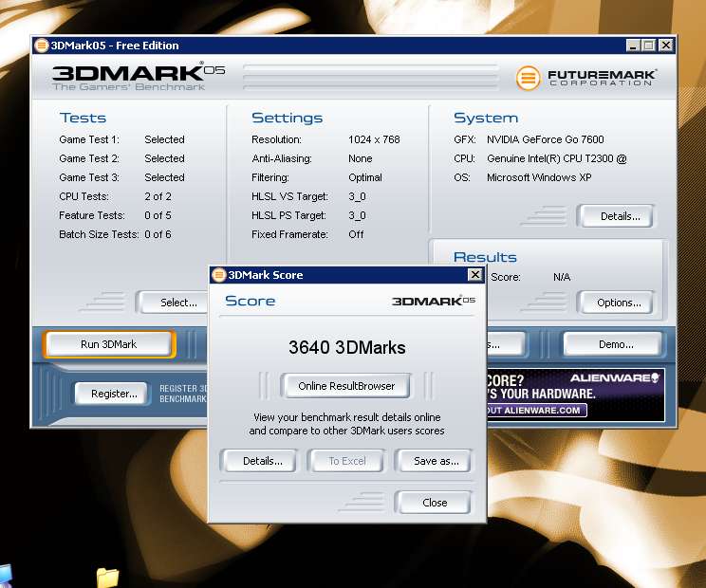Click OS text "Microsoft Windows XP"
This screenshot has width=706, height=588.
pos(539,177)
